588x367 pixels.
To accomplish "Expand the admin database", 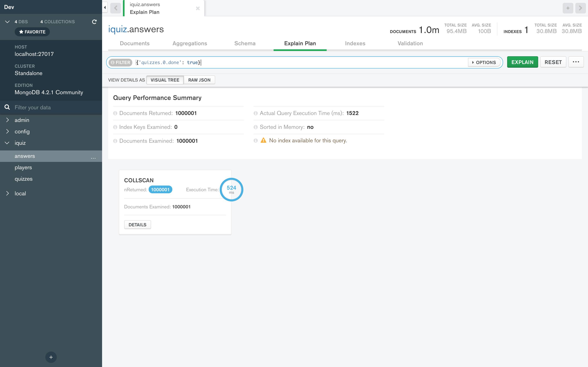I will [8, 120].
